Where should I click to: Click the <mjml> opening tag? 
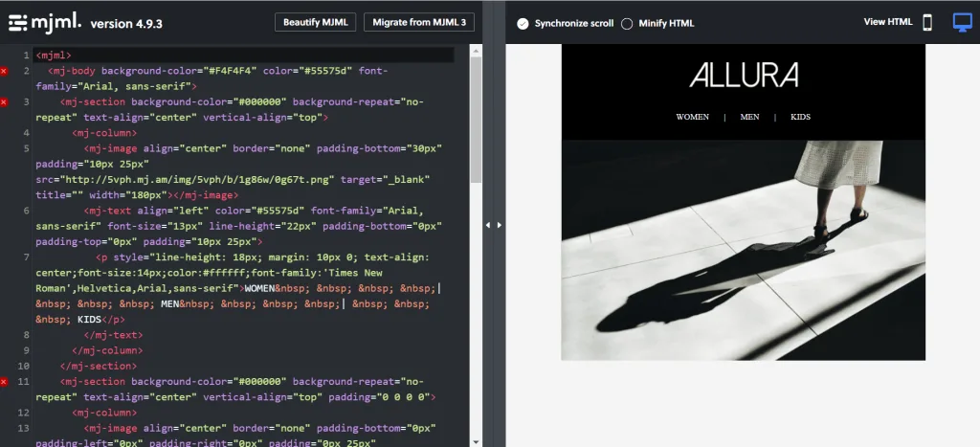pyautogui.click(x=54, y=56)
